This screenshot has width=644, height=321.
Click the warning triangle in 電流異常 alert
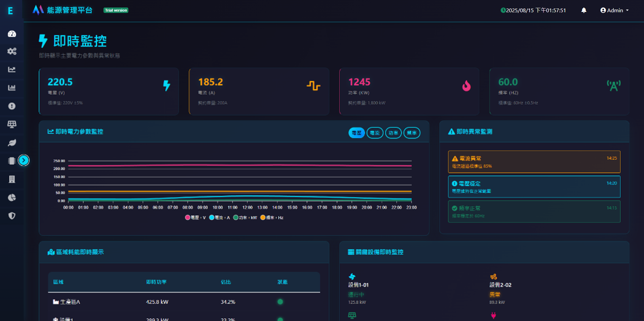[x=455, y=158]
